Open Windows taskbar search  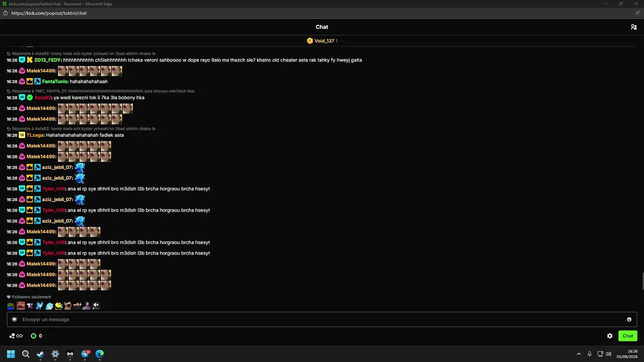click(x=26, y=354)
